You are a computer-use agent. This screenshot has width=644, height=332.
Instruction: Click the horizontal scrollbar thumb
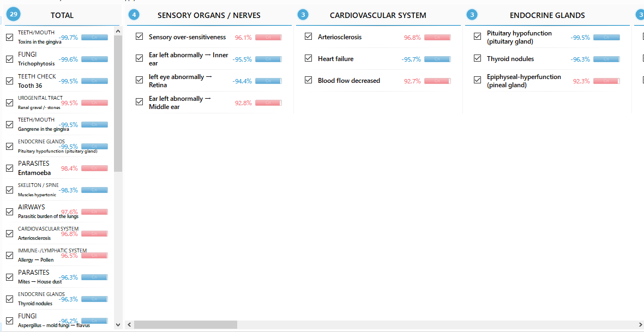click(185, 324)
